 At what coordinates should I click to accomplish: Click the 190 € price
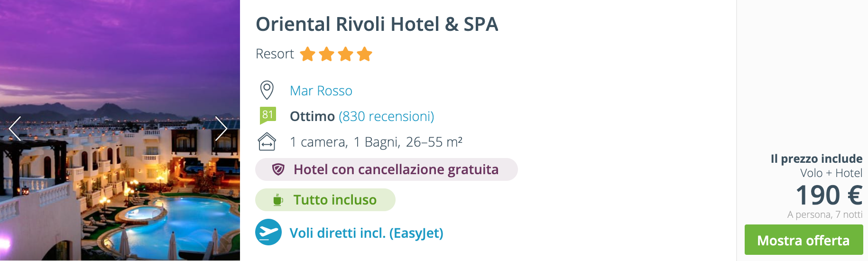(829, 195)
